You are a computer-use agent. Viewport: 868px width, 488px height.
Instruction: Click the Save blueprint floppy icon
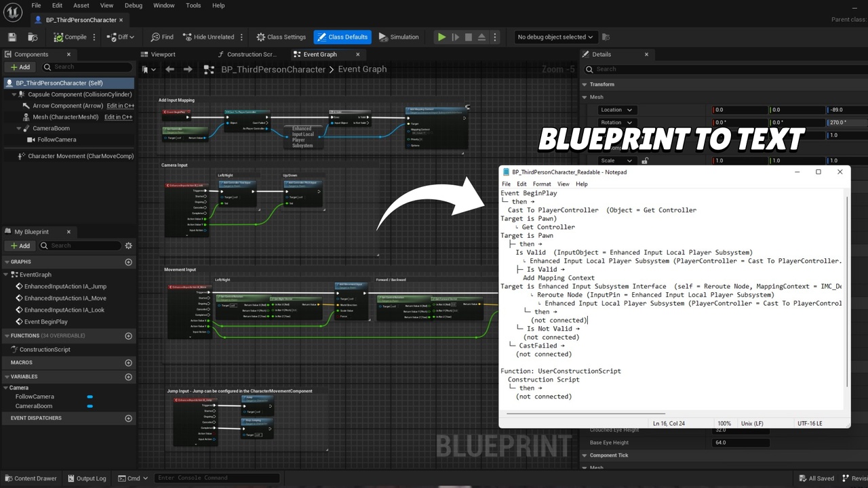click(x=12, y=37)
